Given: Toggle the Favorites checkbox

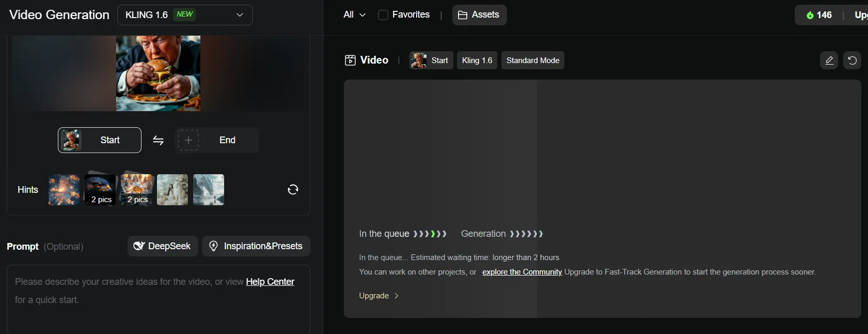Looking at the screenshot, I should point(383,15).
